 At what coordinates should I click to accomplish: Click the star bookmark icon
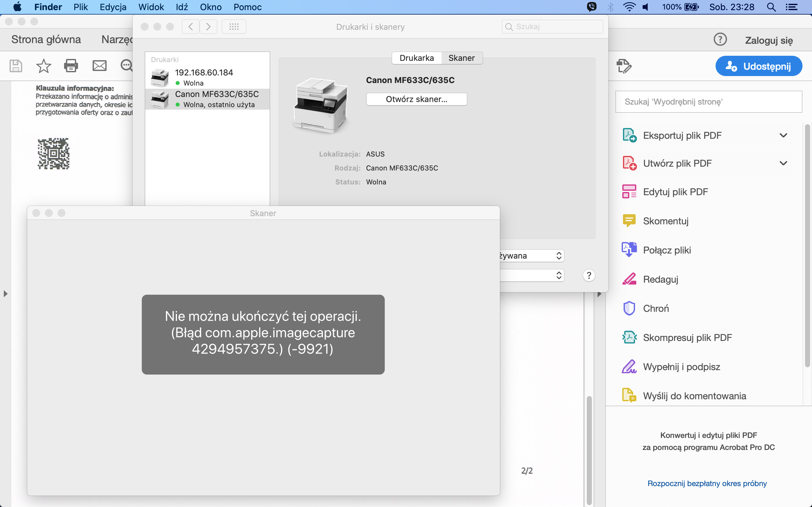pyautogui.click(x=43, y=66)
